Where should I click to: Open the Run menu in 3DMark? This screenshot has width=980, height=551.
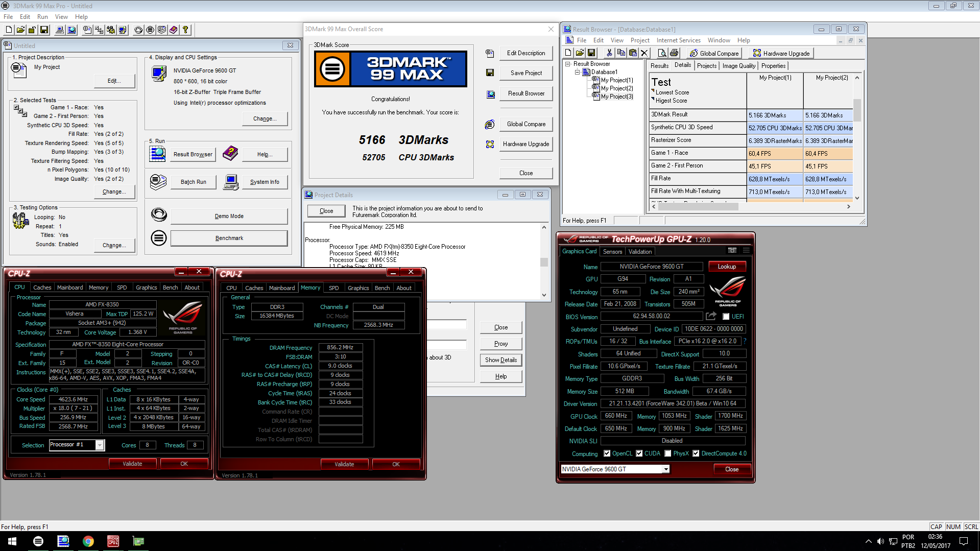point(42,17)
